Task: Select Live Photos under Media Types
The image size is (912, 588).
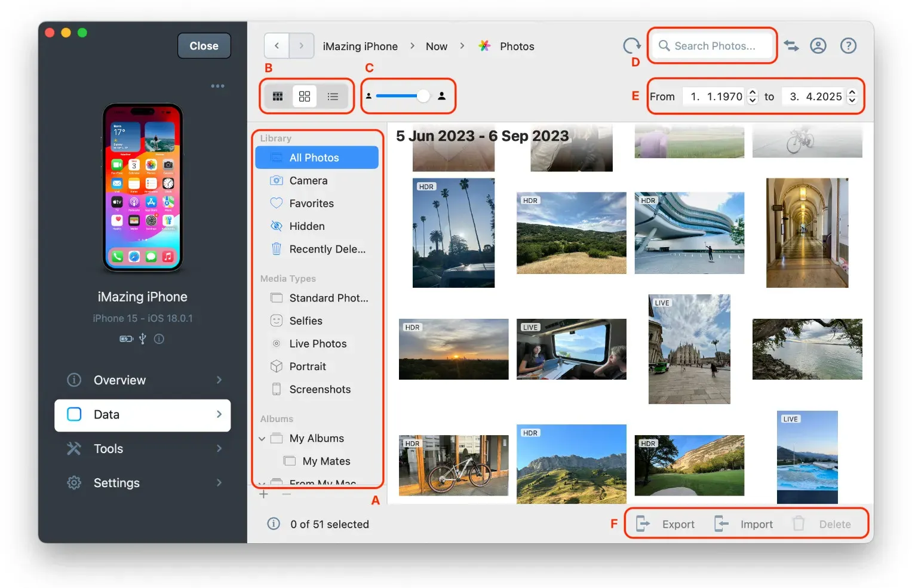Action: pos(317,343)
